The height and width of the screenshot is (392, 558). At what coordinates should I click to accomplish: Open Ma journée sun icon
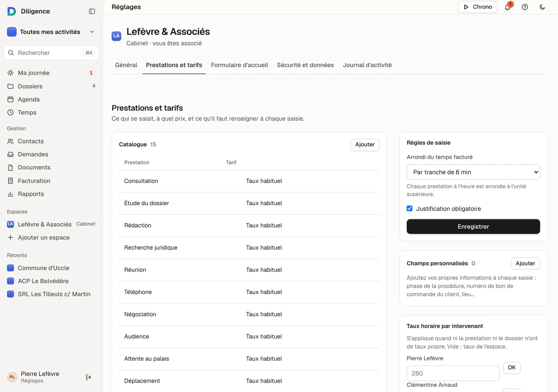10,73
